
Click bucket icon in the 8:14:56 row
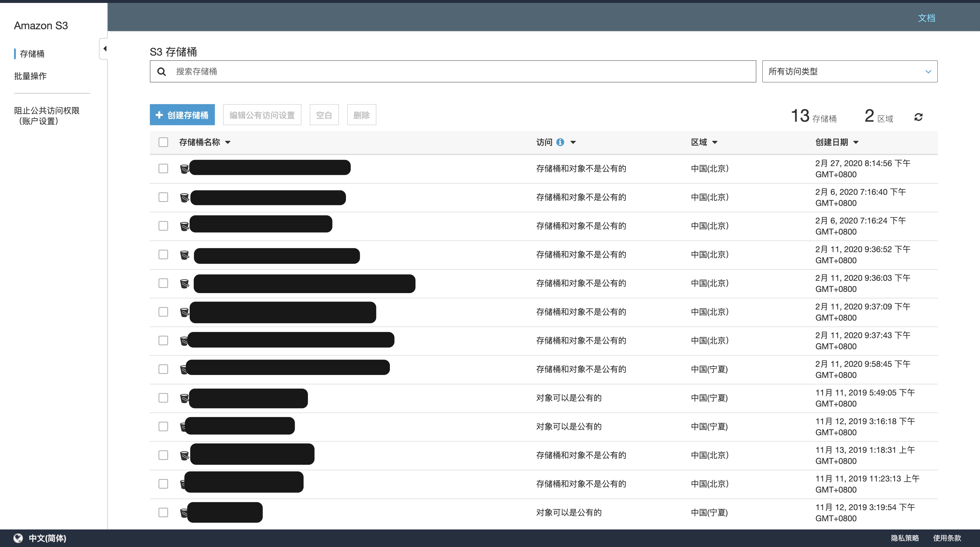pos(184,169)
